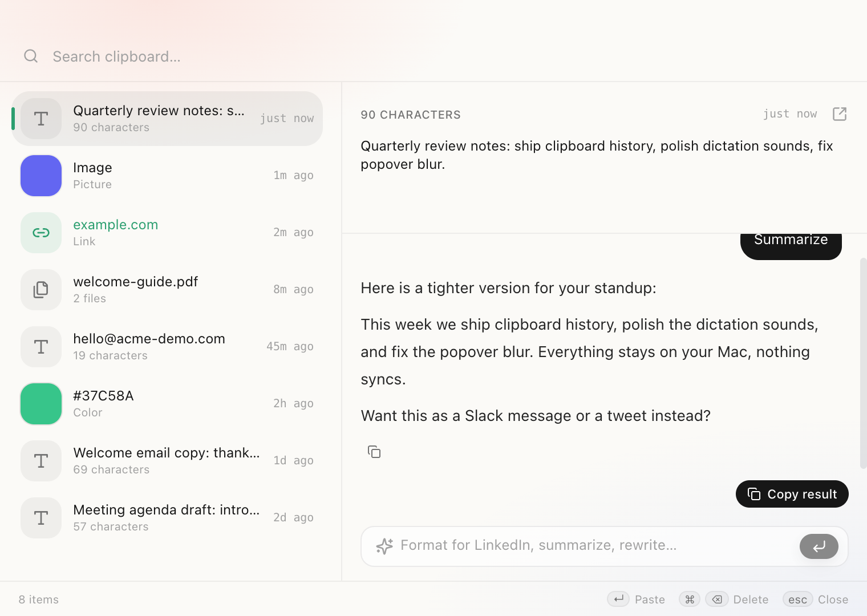Click the Close label in footer
The image size is (867, 616).
[833, 599]
